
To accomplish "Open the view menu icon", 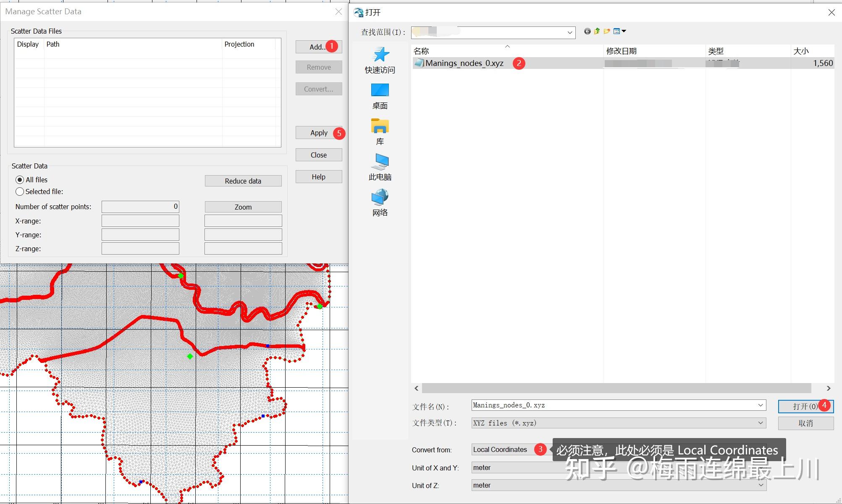I will coord(619,31).
